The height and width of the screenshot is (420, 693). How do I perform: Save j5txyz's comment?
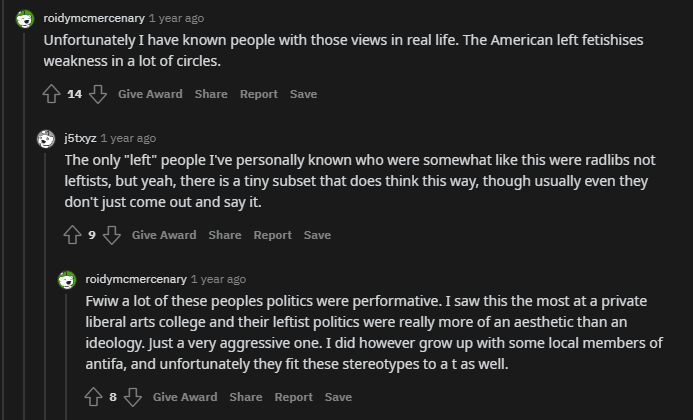pos(317,235)
